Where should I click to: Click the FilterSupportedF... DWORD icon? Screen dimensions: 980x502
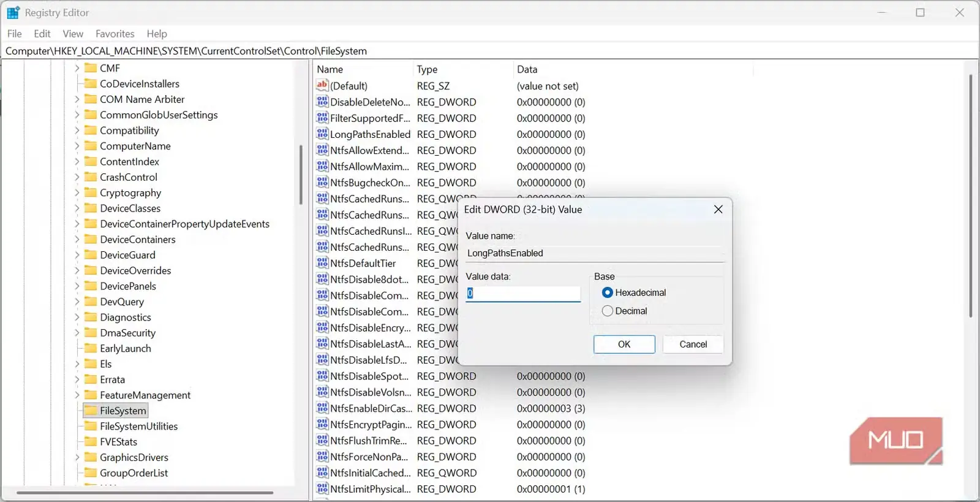(x=322, y=118)
